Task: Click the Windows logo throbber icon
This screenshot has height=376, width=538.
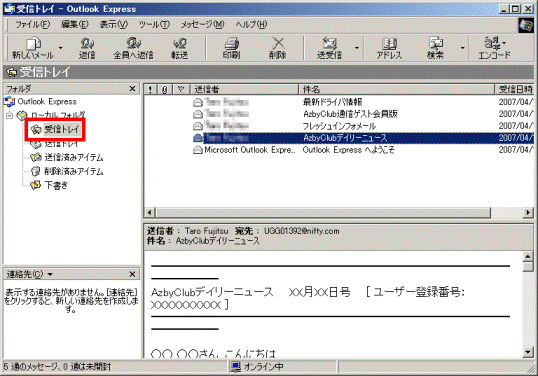Action: 526,25
